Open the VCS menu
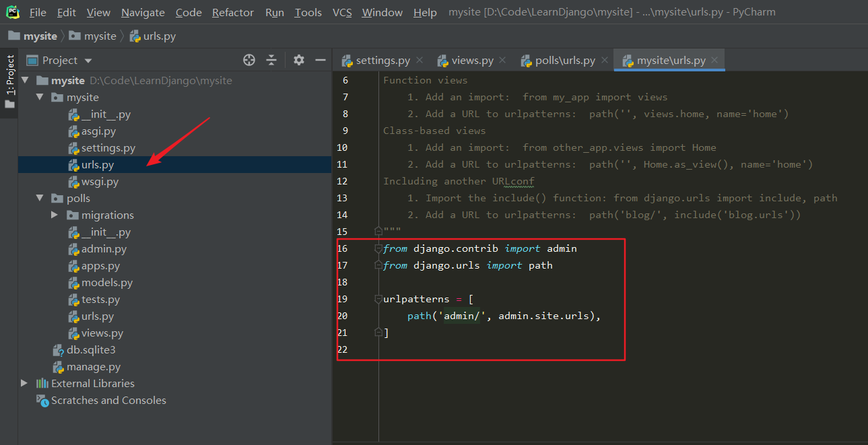The height and width of the screenshot is (445, 868). tap(342, 12)
